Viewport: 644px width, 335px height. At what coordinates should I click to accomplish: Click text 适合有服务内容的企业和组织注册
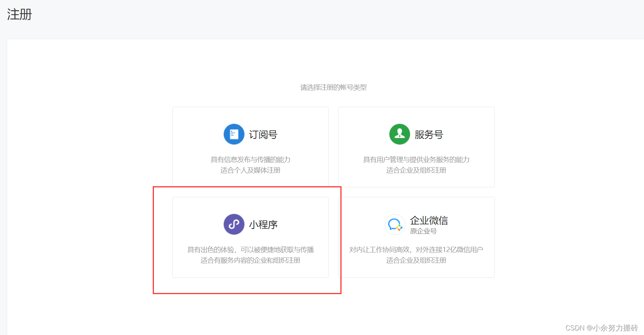click(x=250, y=260)
